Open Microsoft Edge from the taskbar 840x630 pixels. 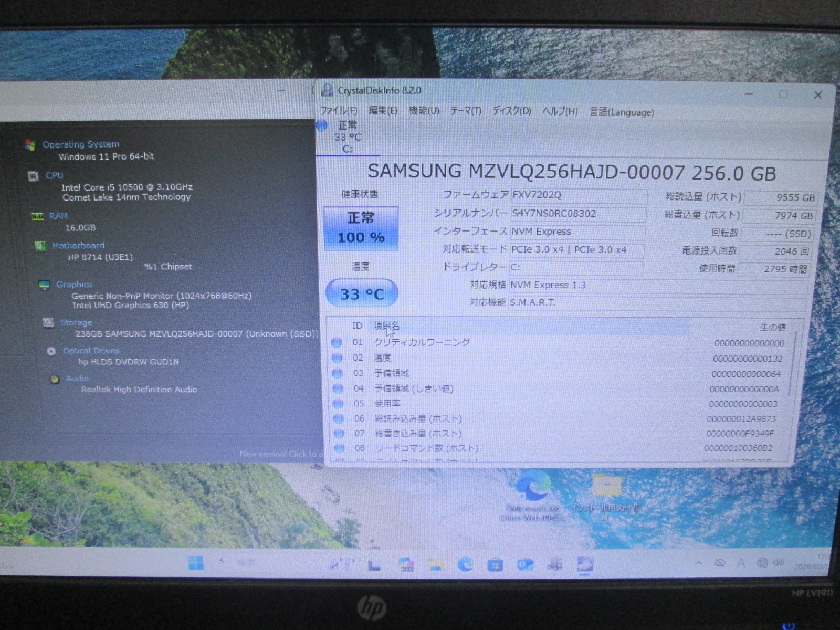click(465, 564)
